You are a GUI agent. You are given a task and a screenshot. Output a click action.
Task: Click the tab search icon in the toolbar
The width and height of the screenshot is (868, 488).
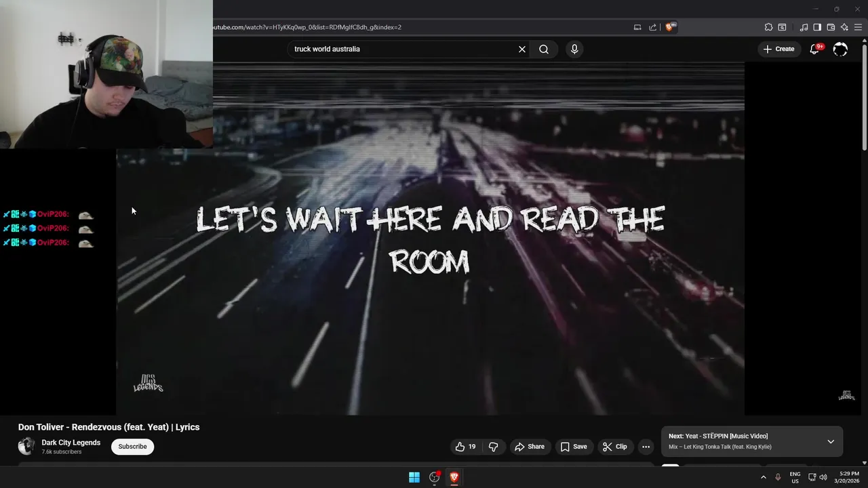point(782,27)
